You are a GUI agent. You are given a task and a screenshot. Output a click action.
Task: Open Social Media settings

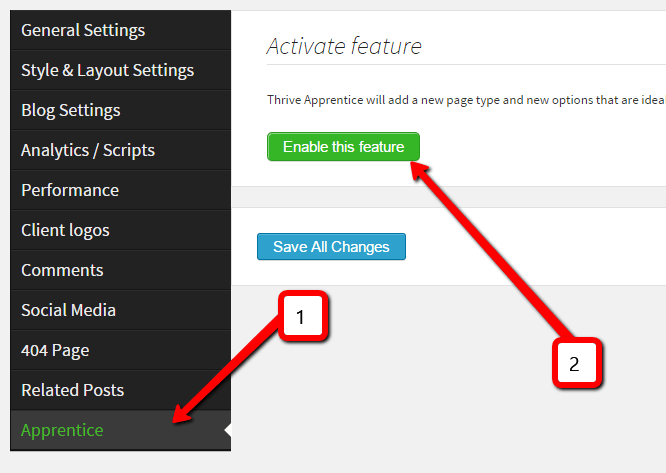(x=121, y=310)
